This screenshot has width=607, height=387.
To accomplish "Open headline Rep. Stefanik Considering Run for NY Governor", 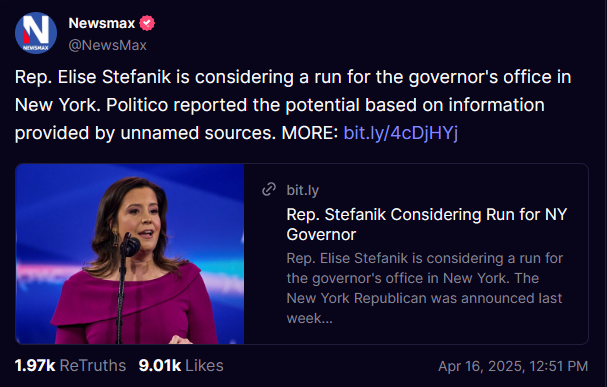I will point(427,224).
